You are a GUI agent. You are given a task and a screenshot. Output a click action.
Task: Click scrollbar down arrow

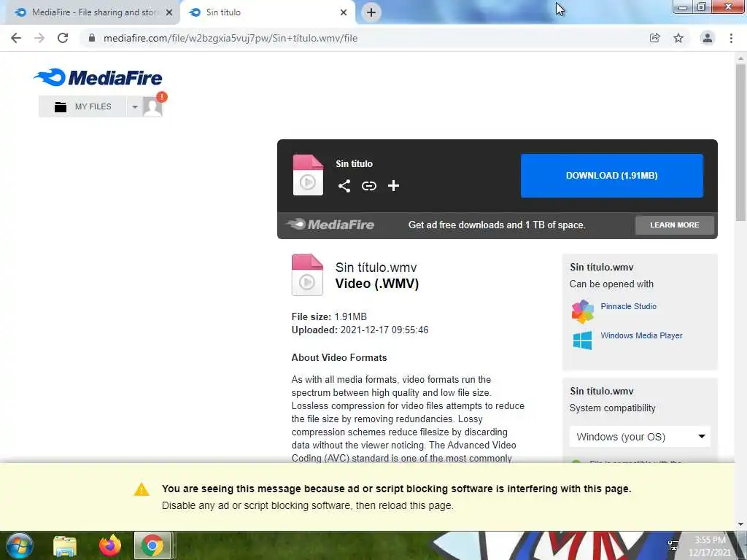pyautogui.click(x=740, y=524)
